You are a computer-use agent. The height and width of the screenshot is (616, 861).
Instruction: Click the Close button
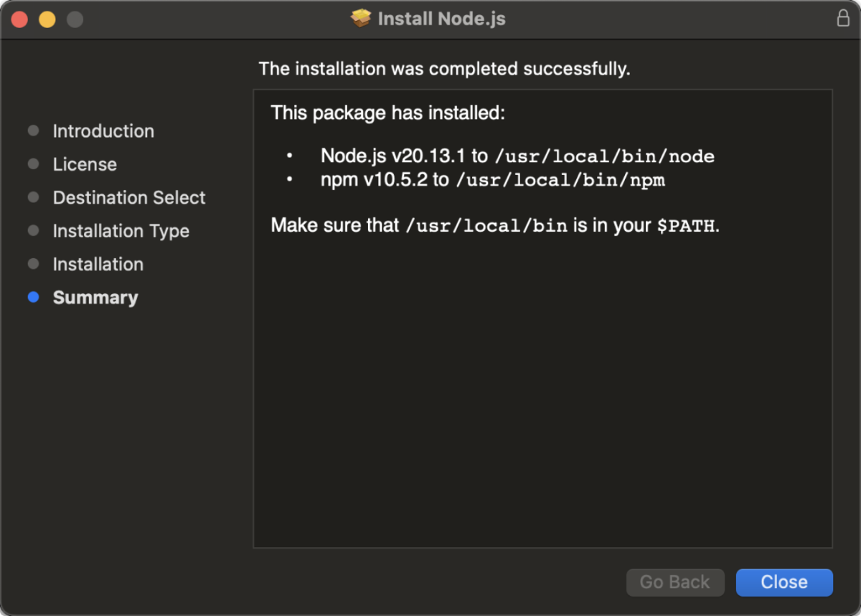pos(784,582)
